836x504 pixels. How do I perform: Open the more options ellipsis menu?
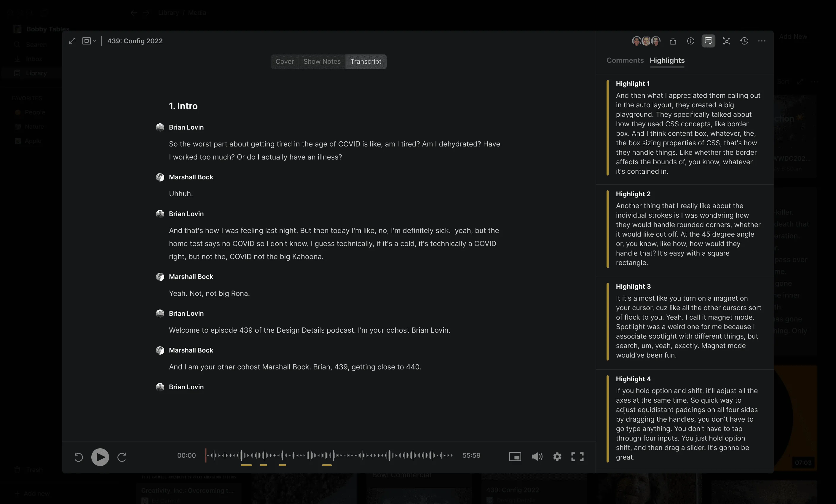762,41
